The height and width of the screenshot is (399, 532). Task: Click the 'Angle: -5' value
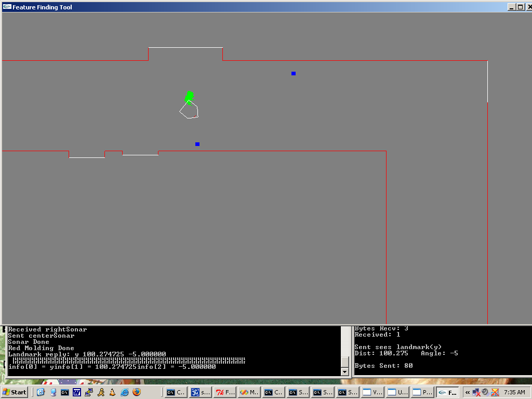tap(440, 353)
